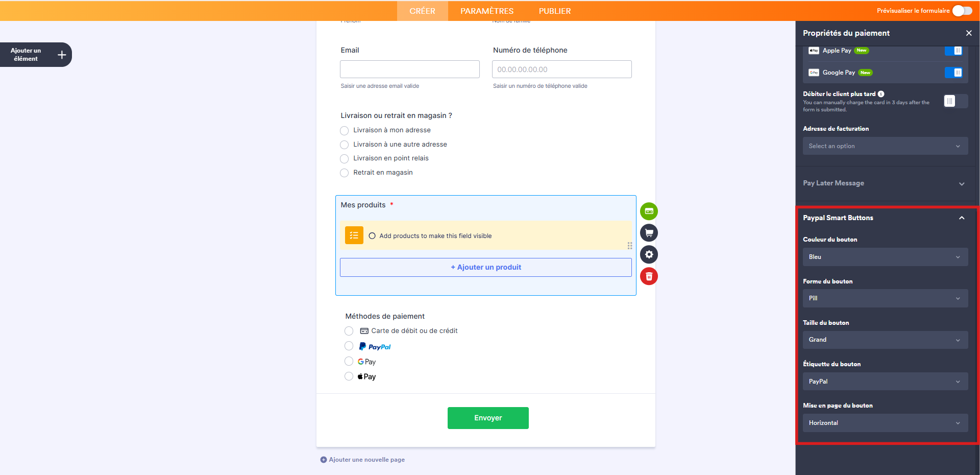Click the Envoyer button
The image size is (980, 475).
(488, 418)
